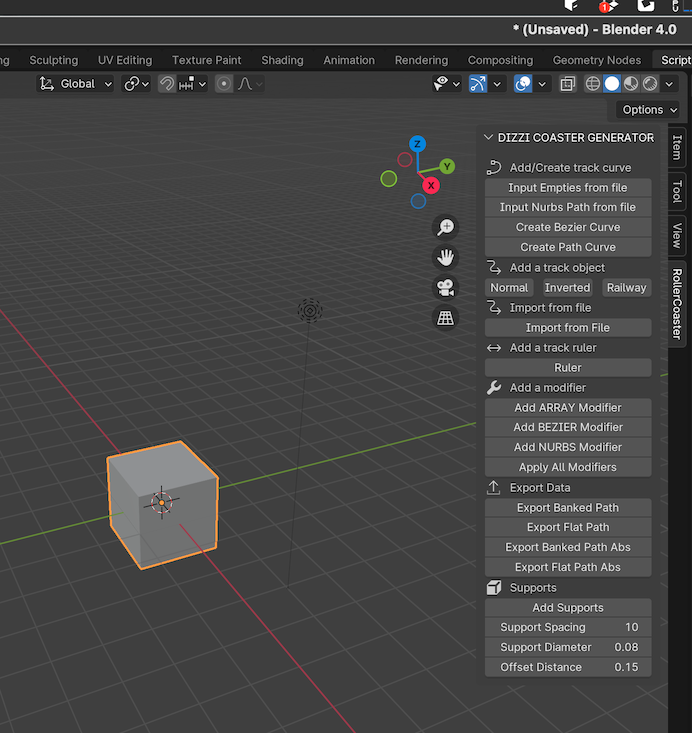Click the pan hand viewport icon

pyautogui.click(x=445, y=258)
